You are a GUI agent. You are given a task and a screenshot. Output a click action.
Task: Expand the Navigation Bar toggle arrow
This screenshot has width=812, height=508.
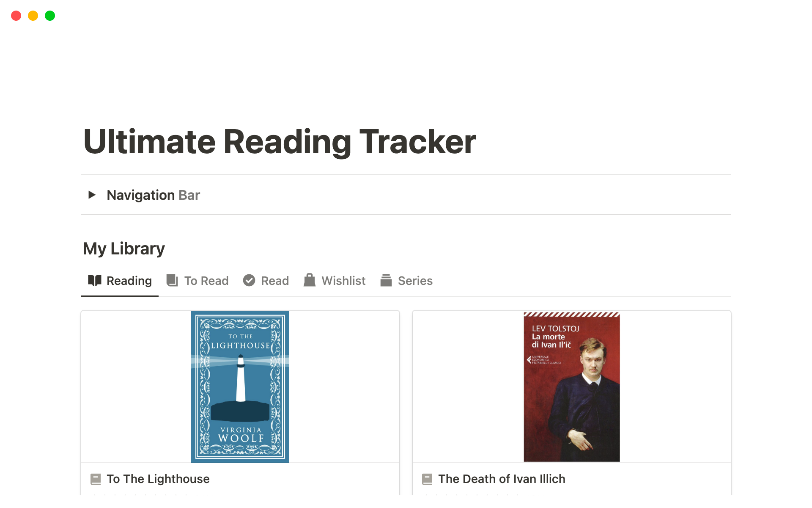tap(92, 195)
